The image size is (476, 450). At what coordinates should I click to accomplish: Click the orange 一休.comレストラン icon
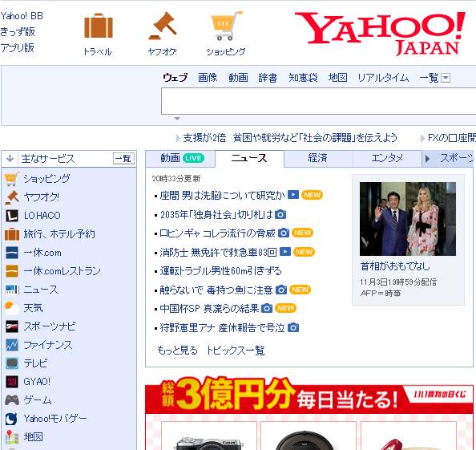12,271
